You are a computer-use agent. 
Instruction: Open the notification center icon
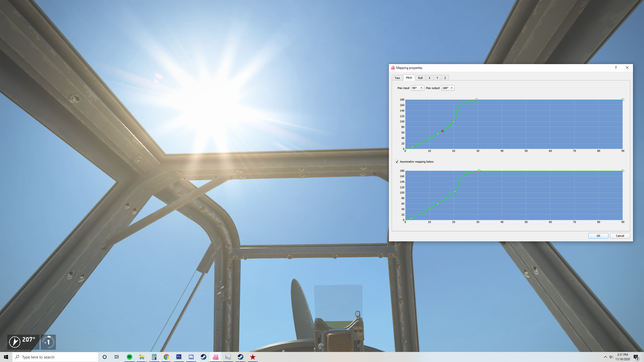[636, 357]
